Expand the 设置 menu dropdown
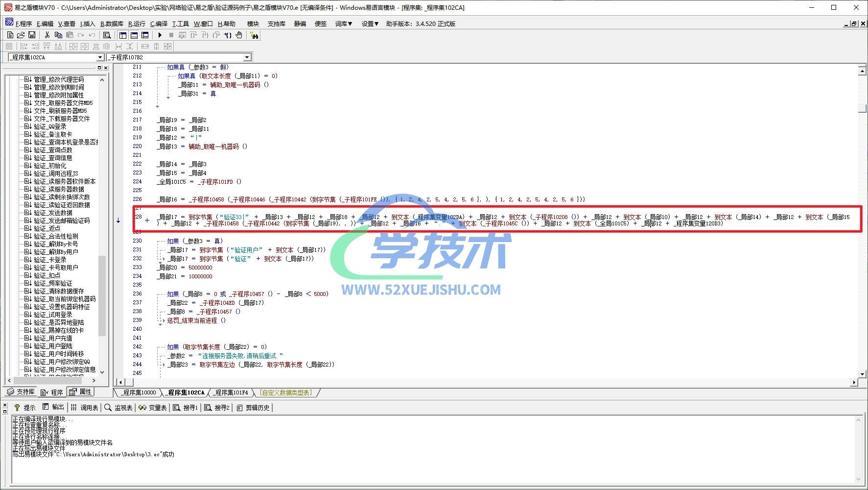This screenshot has height=490, width=868. pos(370,24)
